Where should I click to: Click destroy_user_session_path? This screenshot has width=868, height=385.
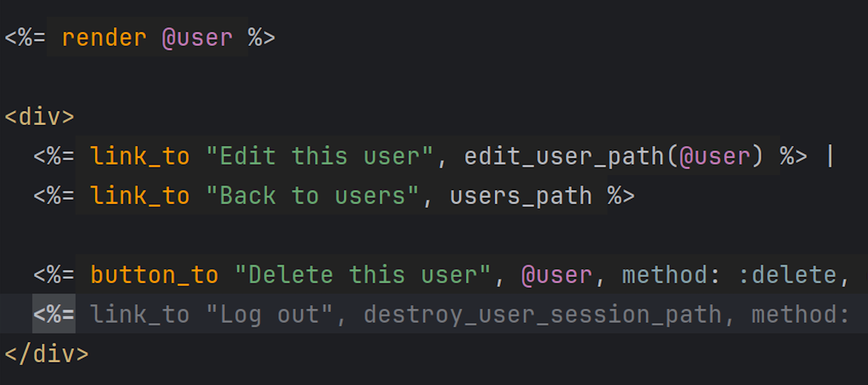[x=542, y=315]
